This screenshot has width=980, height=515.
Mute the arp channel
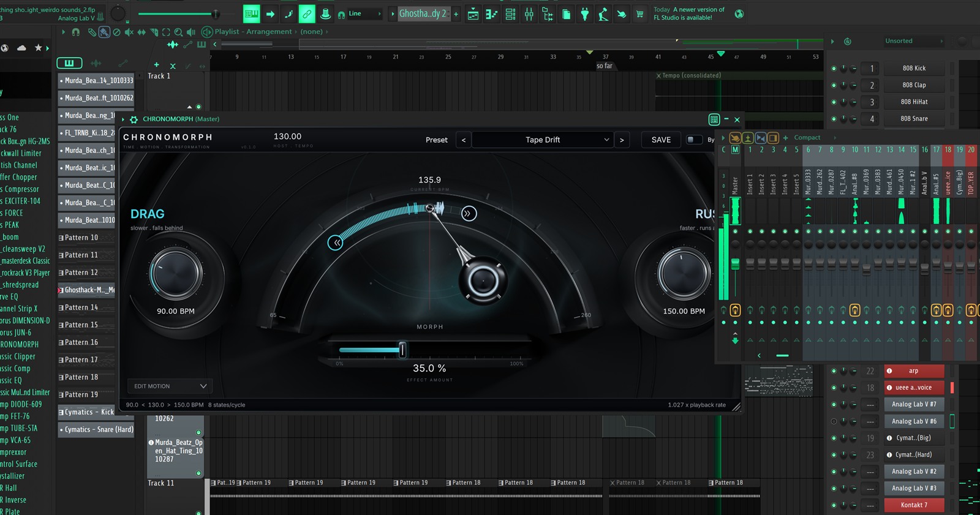pos(834,371)
